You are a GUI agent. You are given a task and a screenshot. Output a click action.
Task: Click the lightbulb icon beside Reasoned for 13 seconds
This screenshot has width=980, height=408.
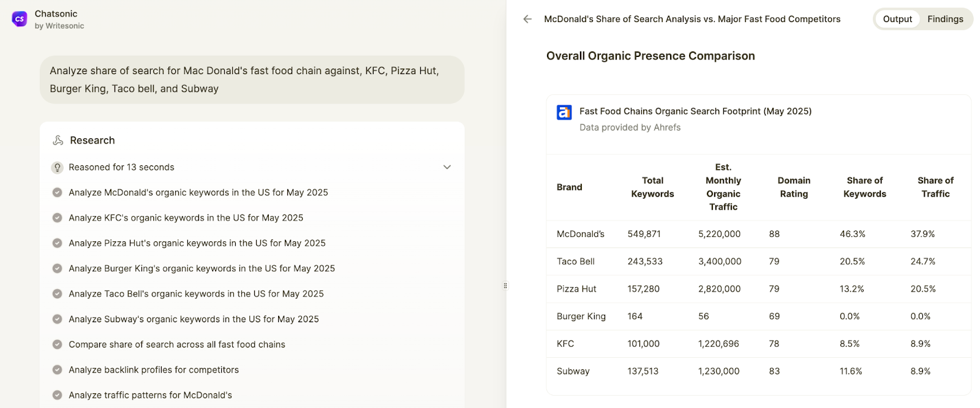58,167
